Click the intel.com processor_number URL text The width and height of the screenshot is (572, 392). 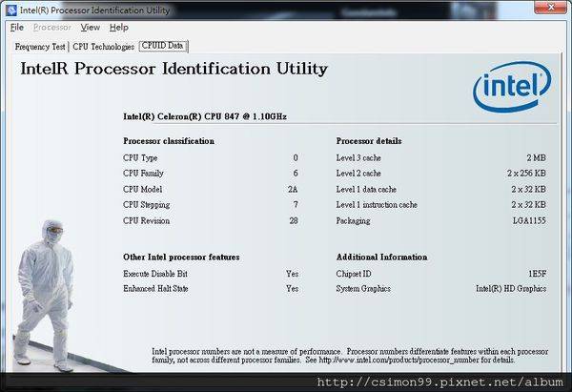point(399,361)
